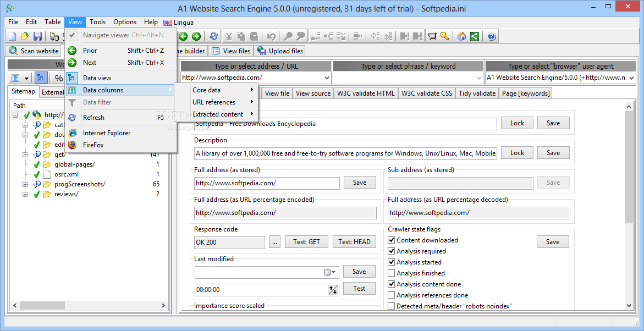Click the globe icon on root sitemap node
Screen dimensions: 644x331
(37, 115)
